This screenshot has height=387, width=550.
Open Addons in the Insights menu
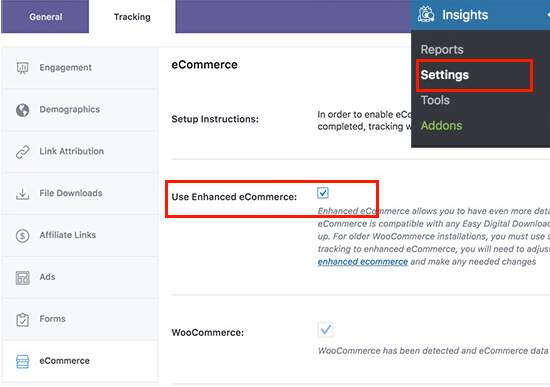(441, 125)
